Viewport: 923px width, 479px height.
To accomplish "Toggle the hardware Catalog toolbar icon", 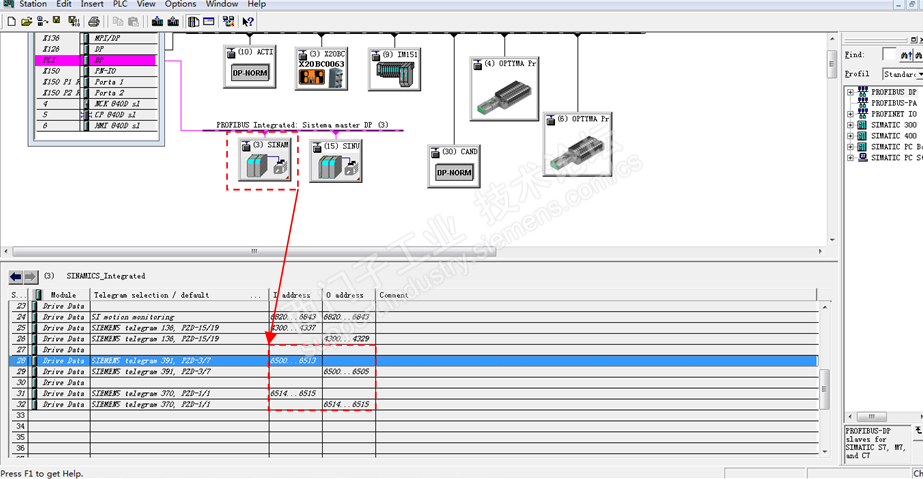I will click(193, 22).
